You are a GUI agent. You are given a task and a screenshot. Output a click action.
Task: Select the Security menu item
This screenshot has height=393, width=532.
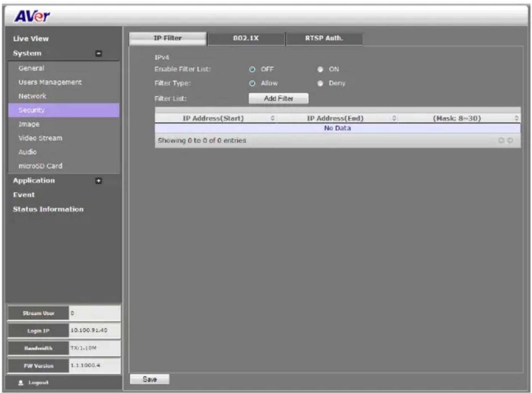64,110
